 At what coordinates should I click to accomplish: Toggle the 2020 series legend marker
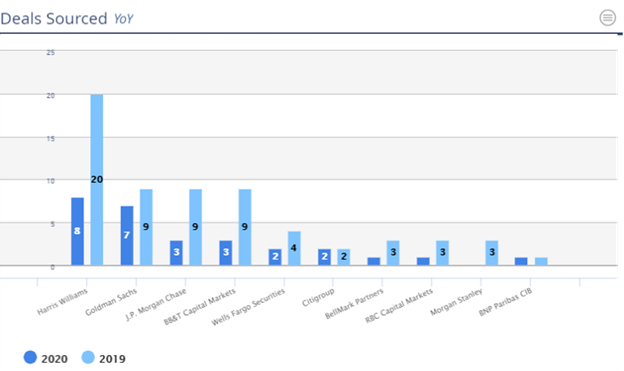[30, 357]
